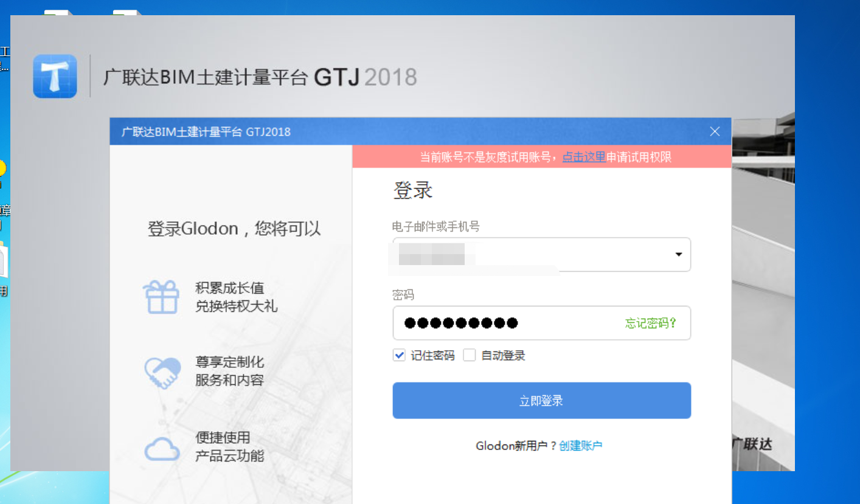Click the gift box icon for growth rewards

(161, 297)
